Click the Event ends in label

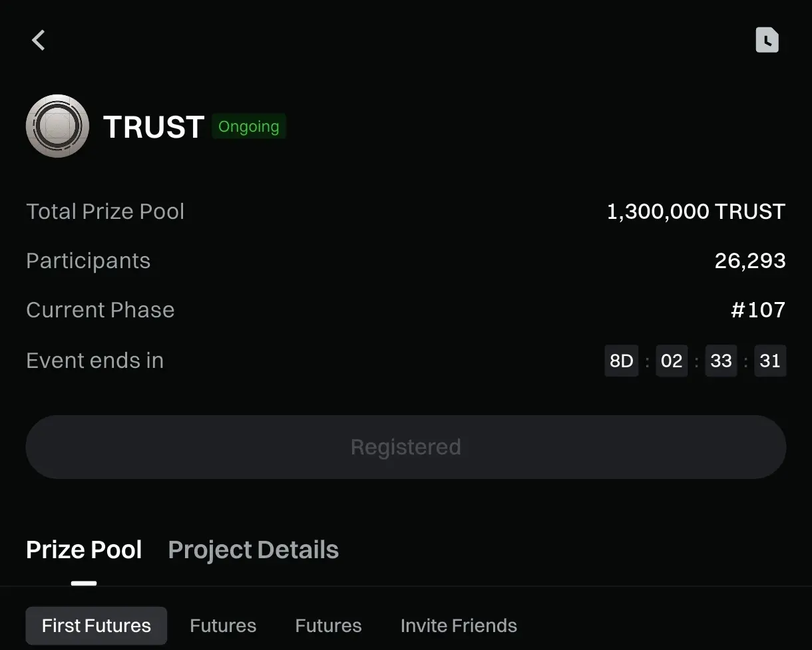pyautogui.click(x=95, y=361)
